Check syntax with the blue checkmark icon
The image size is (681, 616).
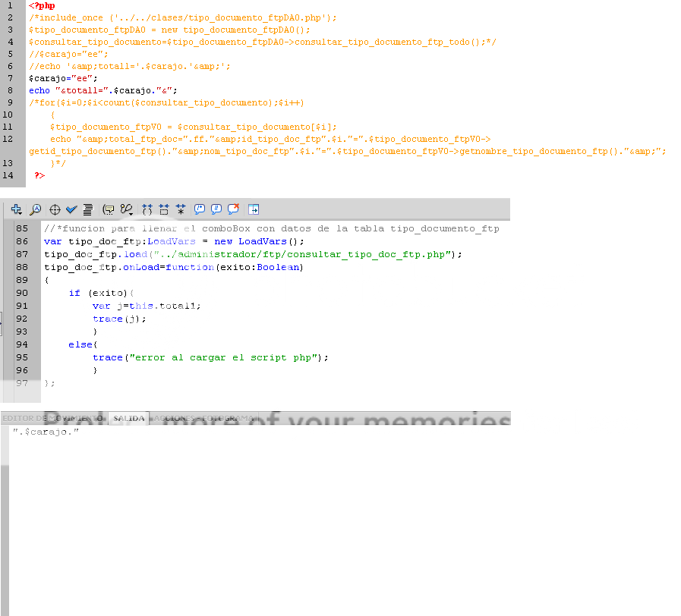pos(71,209)
